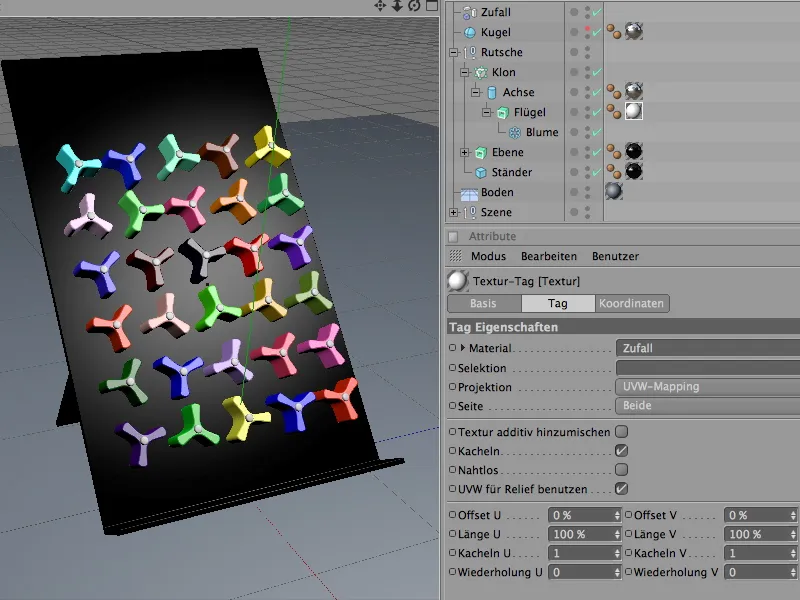This screenshot has height=600, width=800.
Task: Select the black material tag on Ebene
Action: tap(634, 152)
